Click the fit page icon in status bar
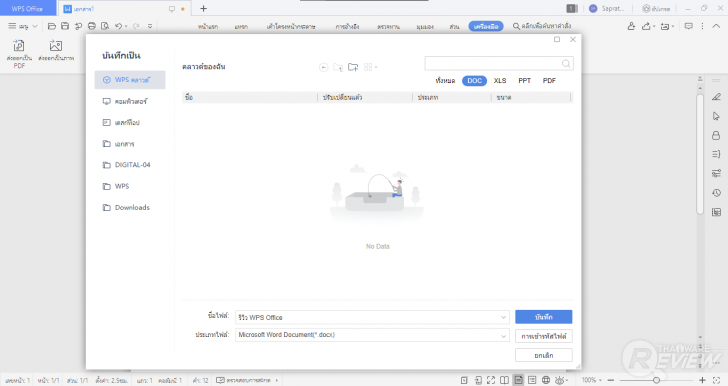Image resolution: width=728 pixels, height=386 pixels. click(x=716, y=380)
